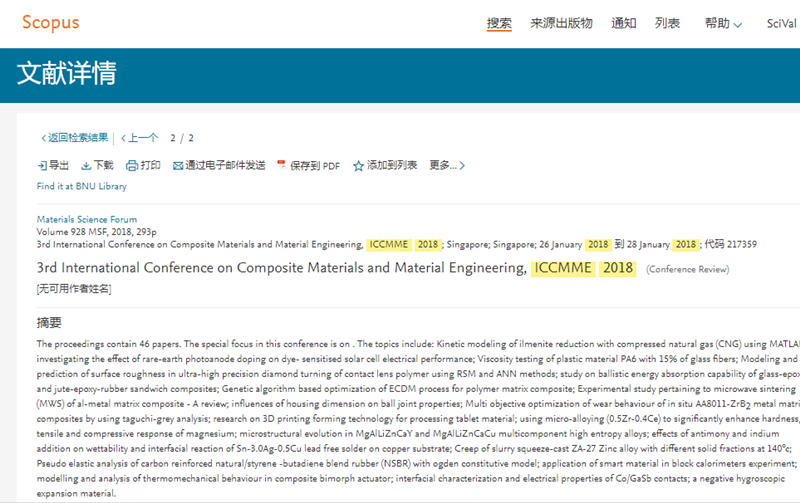
Task: Open the 通知 menu item
Action: [623, 23]
